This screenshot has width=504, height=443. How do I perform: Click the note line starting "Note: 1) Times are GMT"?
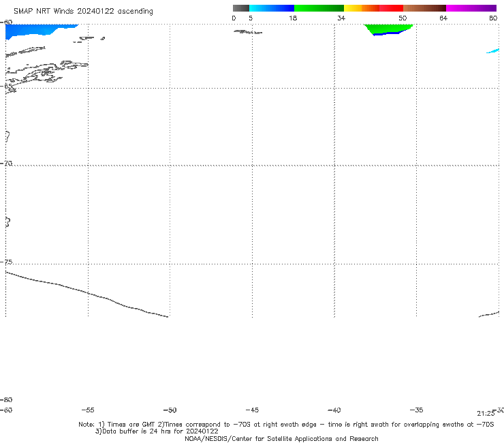(x=286, y=425)
